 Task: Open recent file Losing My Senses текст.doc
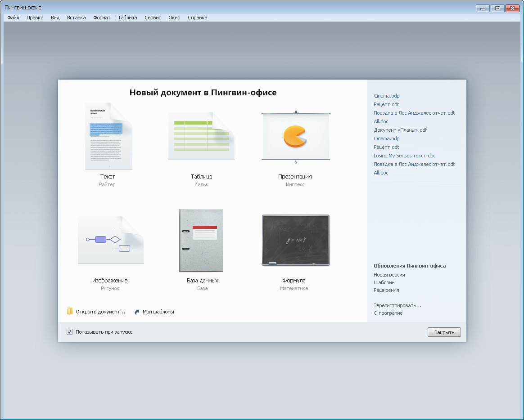pyautogui.click(x=404, y=156)
